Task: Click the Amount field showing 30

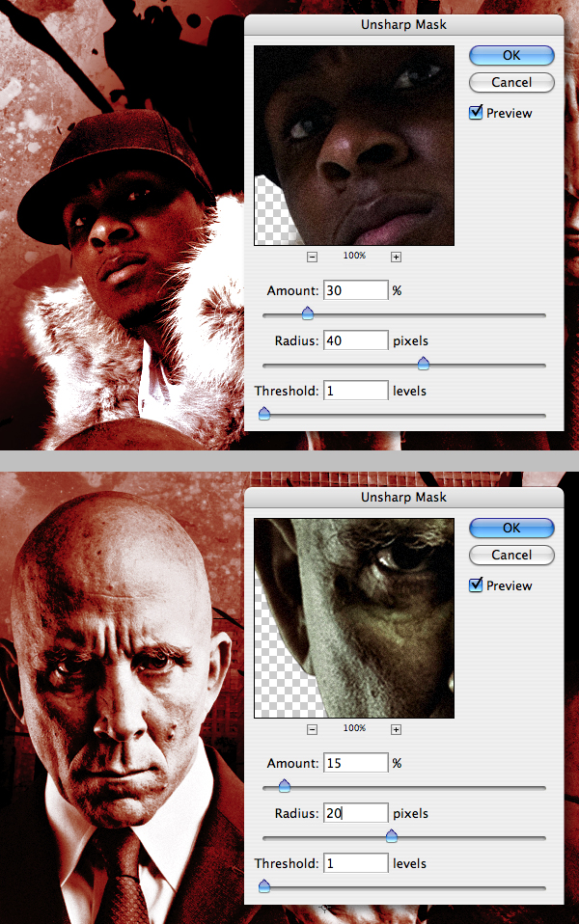Action: click(355, 290)
